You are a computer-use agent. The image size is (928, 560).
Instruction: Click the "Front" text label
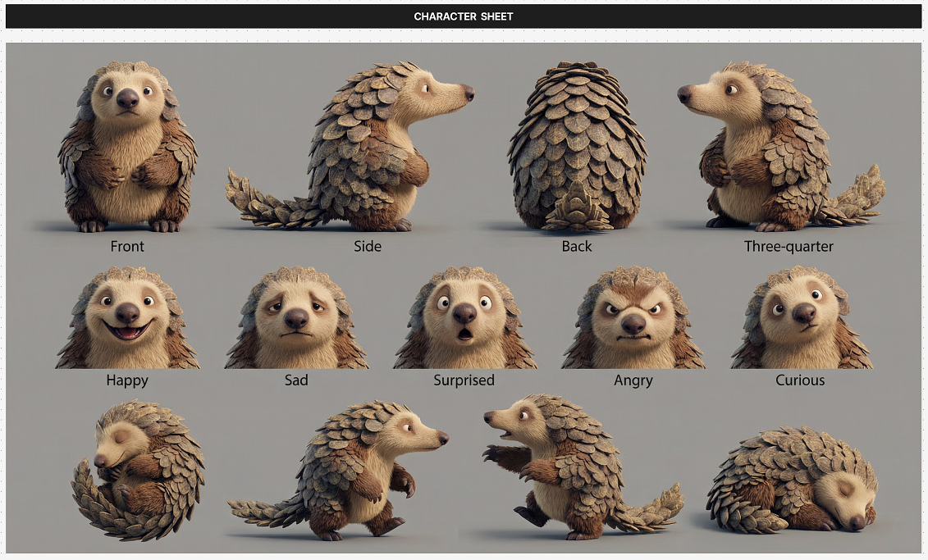(x=127, y=246)
